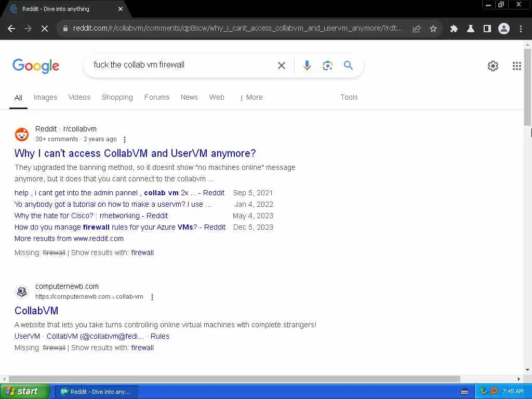Viewport: 532px width, 399px height.
Task: Bookmark this tab with star icon
Action: 433,29
